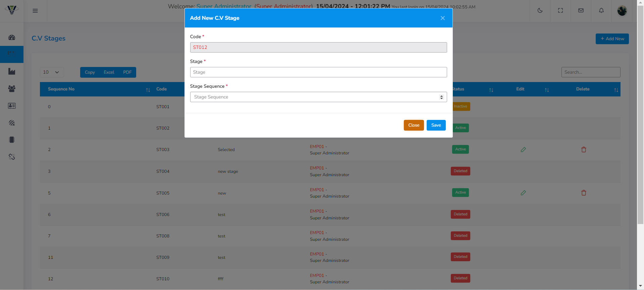The image size is (644, 290).
Task: Click the page vertical scrollbar
Action: (x=641, y=115)
